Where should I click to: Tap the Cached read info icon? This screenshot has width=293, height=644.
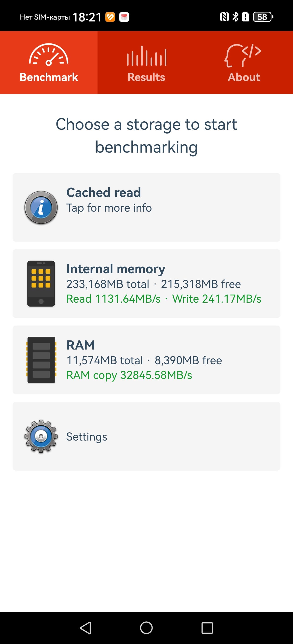coord(41,207)
